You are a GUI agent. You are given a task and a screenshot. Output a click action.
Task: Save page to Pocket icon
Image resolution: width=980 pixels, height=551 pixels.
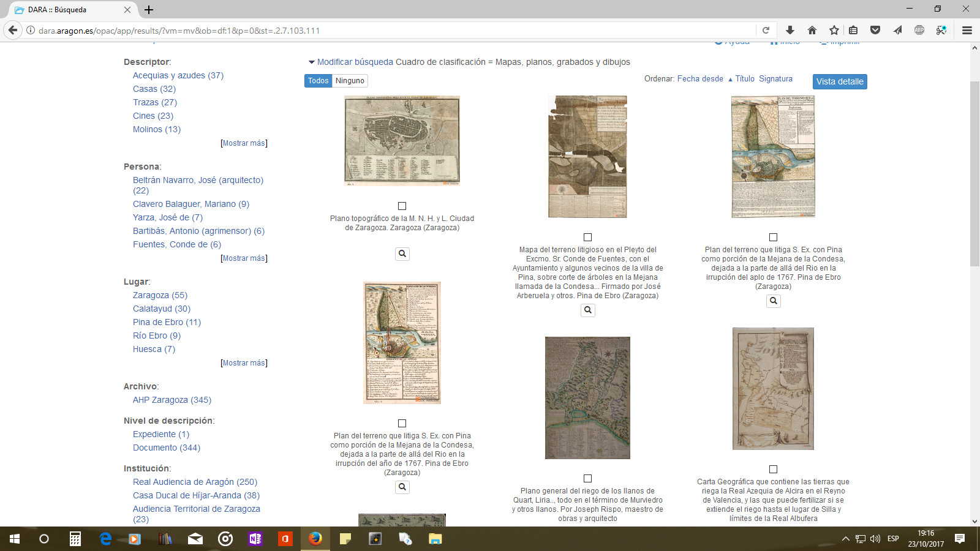pyautogui.click(x=875, y=30)
